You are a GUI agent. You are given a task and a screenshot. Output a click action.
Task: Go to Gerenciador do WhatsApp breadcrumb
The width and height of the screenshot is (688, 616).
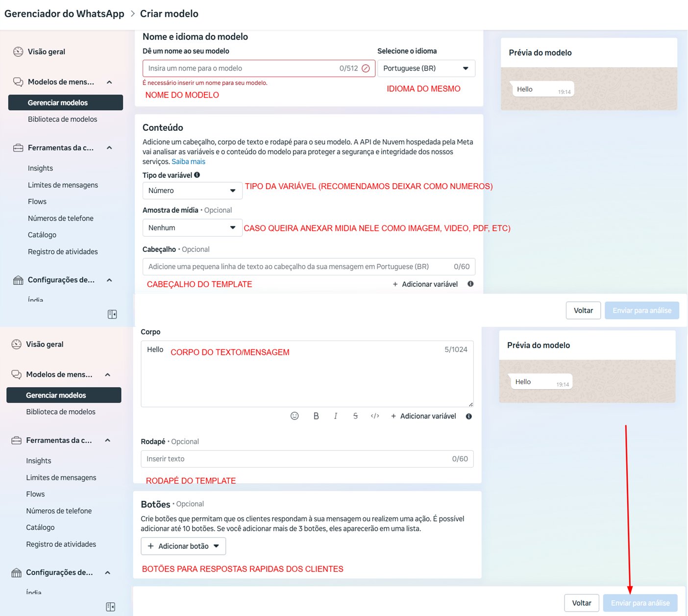click(x=64, y=14)
